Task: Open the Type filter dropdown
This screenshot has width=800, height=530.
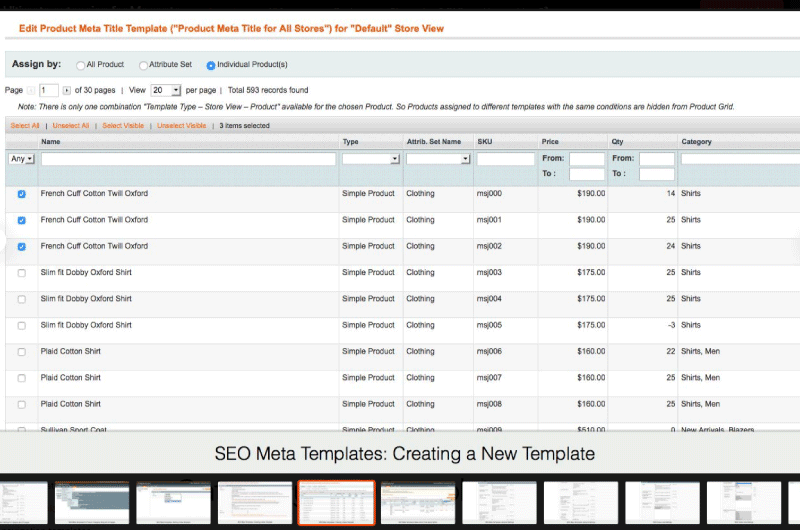Action: point(371,159)
